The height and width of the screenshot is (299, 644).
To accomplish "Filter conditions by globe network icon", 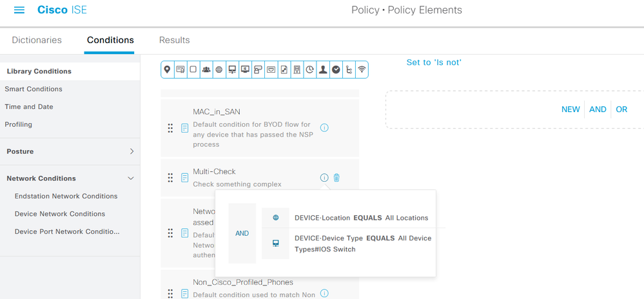I will coord(219,70).
